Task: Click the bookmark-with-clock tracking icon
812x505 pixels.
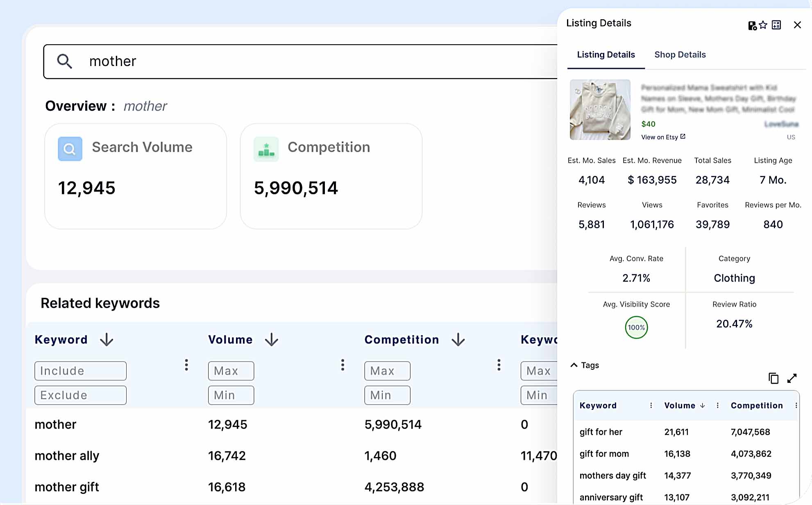Action: point(751,25)
